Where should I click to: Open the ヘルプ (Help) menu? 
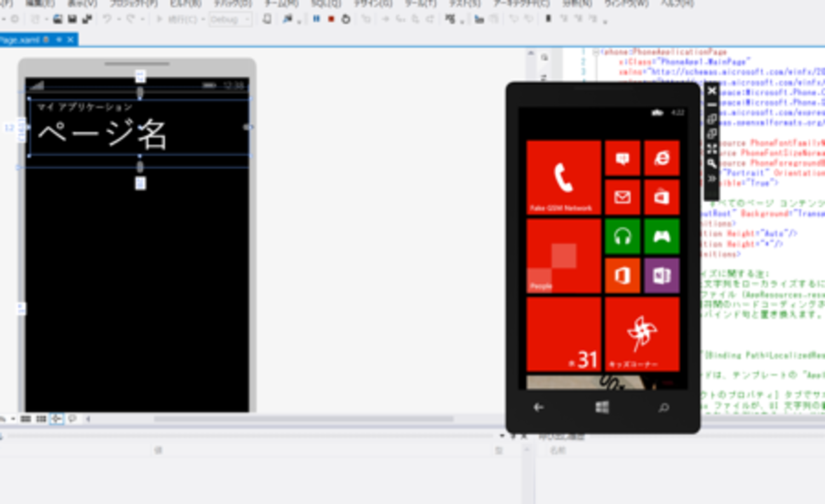click(677, 4)
